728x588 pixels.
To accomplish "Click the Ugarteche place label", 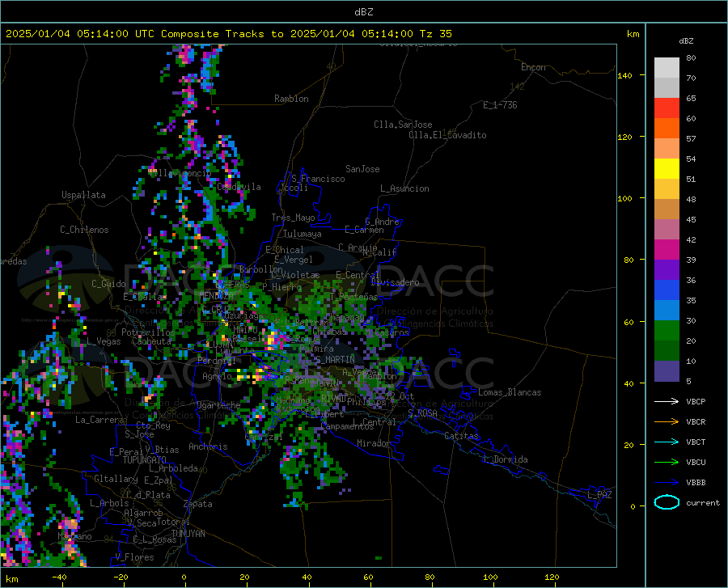I will pyautogui.click(x=218, y=405).
